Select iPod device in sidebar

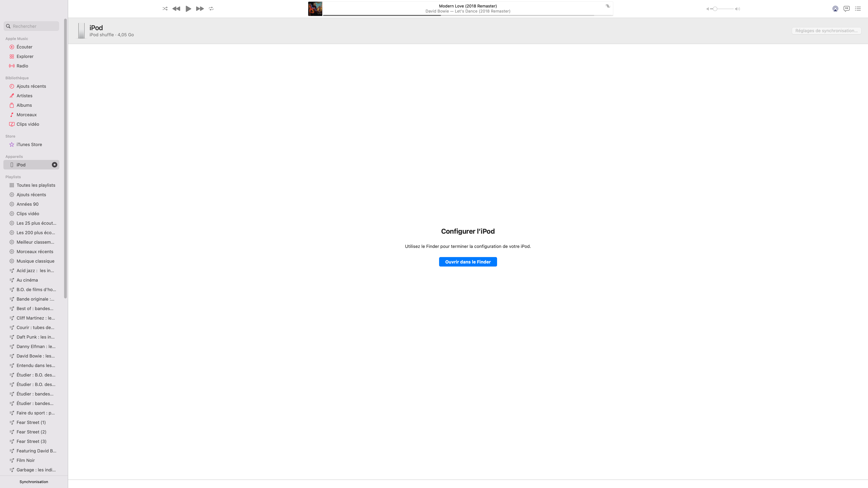(31, 165)
